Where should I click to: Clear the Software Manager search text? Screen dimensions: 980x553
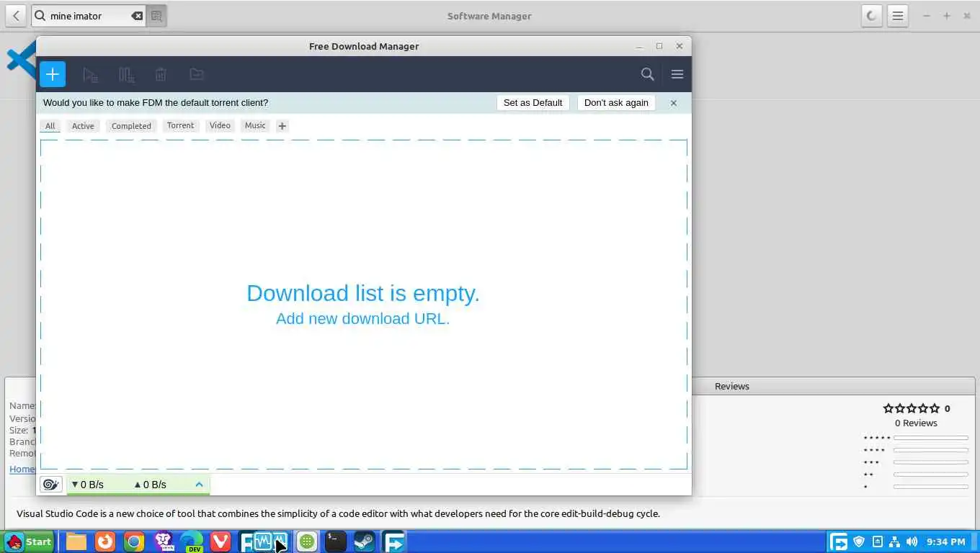pyautogui.click(x=137, y=16)
